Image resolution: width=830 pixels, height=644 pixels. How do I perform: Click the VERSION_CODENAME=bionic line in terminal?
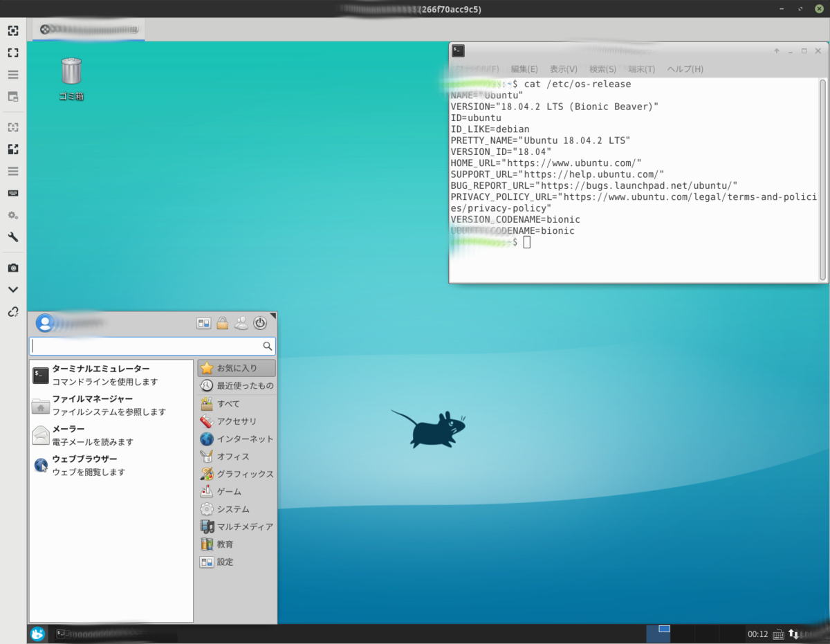click(515, 219)
